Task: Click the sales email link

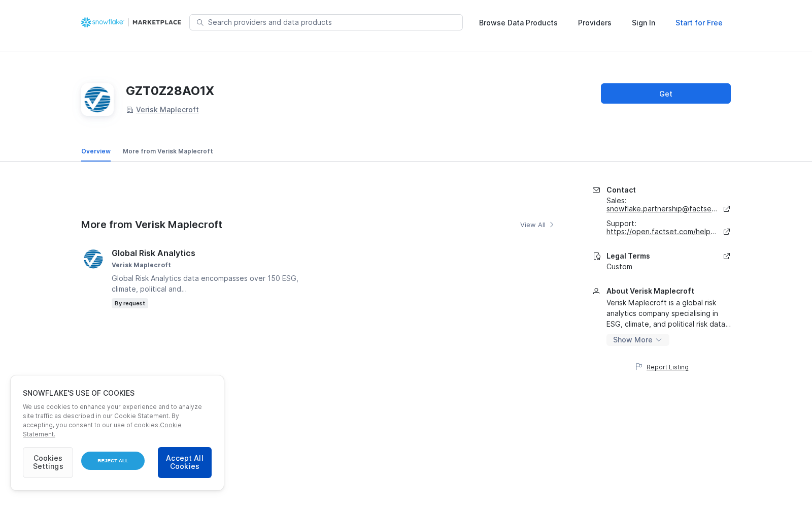Action: pyautogui.click(x=662, y=209)
